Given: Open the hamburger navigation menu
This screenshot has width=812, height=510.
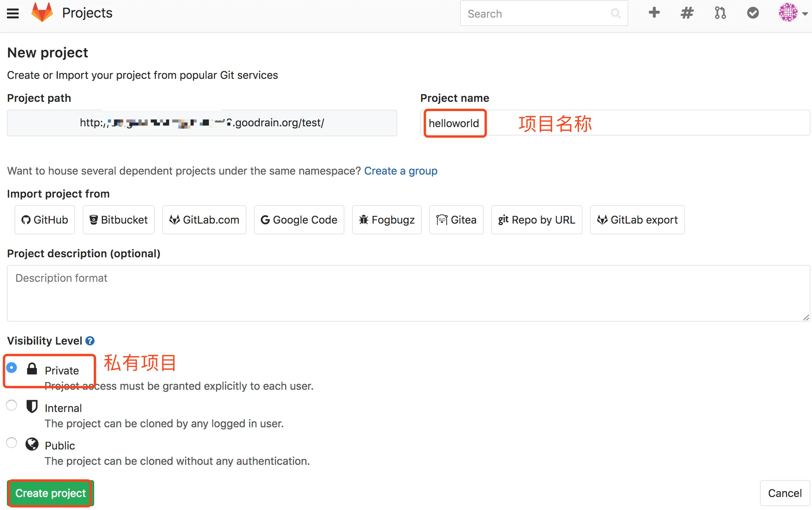Looking at the screenshot, I should (13, 13).
